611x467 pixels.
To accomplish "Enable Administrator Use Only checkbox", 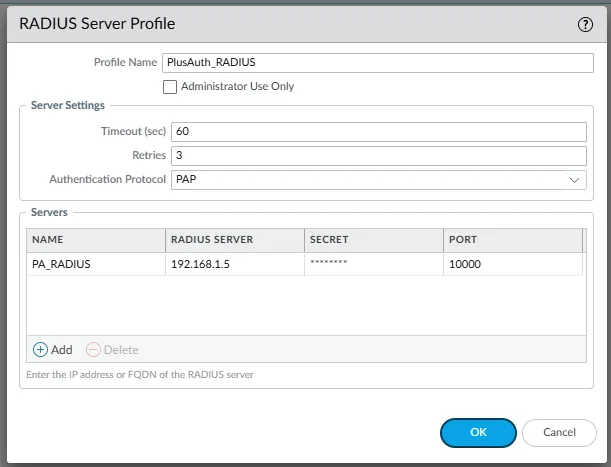I will [x=170, y=87].
